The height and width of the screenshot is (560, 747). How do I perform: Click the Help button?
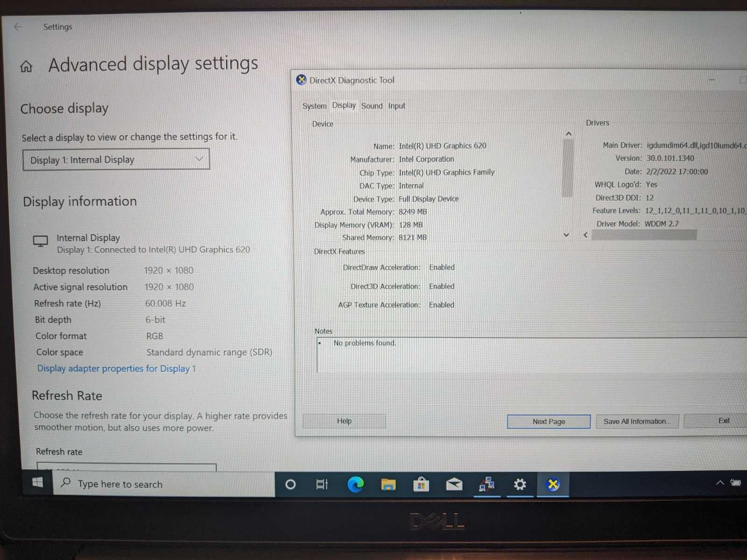click(x=344, y=421)
